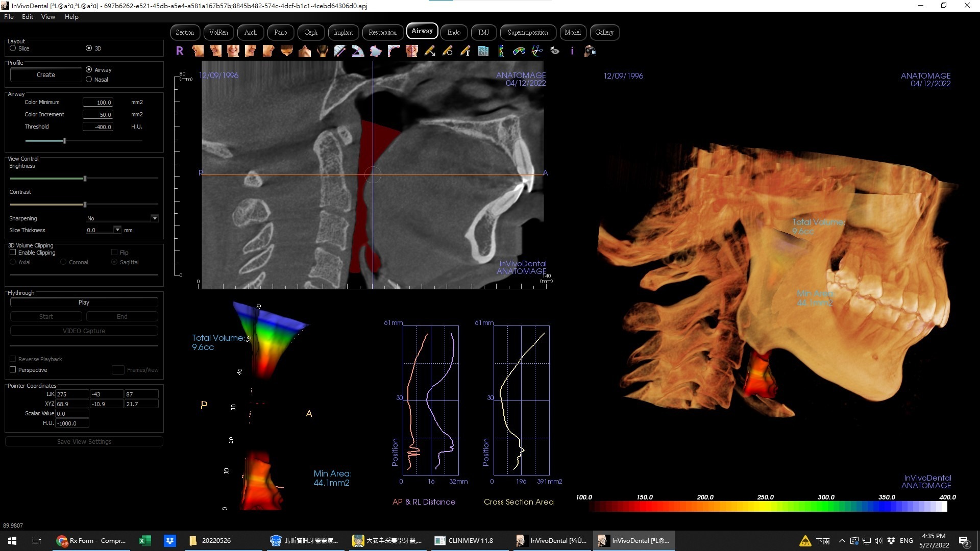Screen dimensions: 980x551
Task: Click the text annotation pencil icon
Action: click(x=465, y=51)
